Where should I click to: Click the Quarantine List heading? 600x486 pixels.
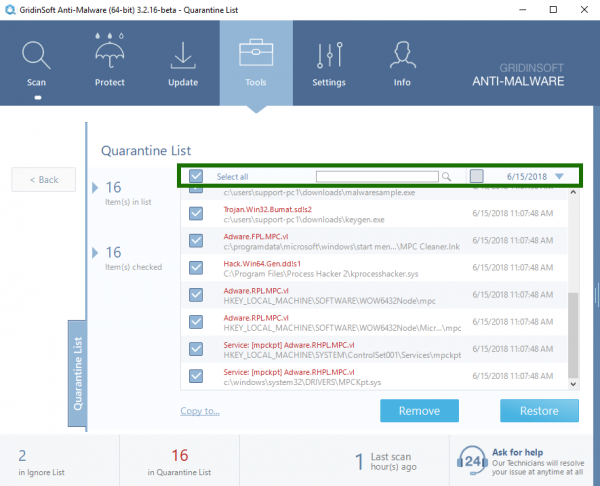click(x=146, y=150)
